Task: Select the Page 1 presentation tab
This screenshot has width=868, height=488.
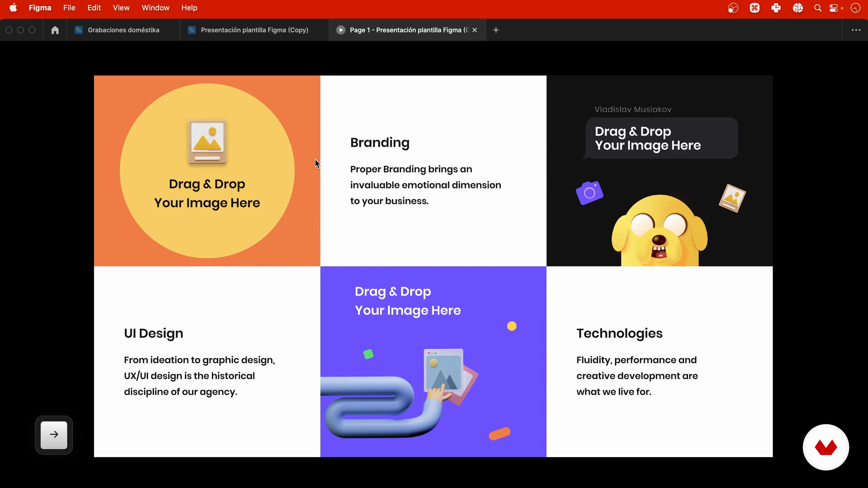Action: coord(407,30)
